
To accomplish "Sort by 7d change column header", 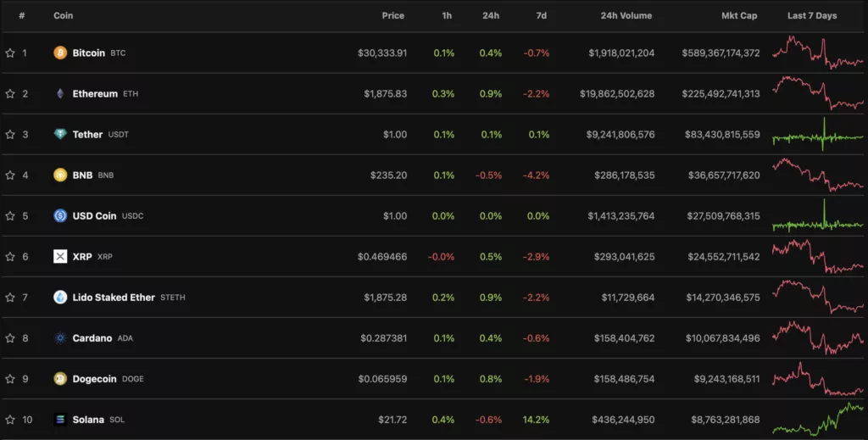I will click(542, 15).
